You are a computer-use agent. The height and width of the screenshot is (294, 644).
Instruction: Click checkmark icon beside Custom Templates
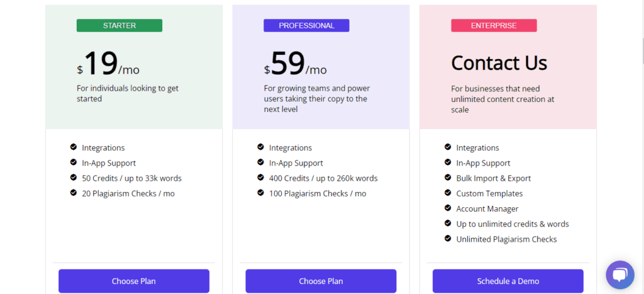(448, 193)
